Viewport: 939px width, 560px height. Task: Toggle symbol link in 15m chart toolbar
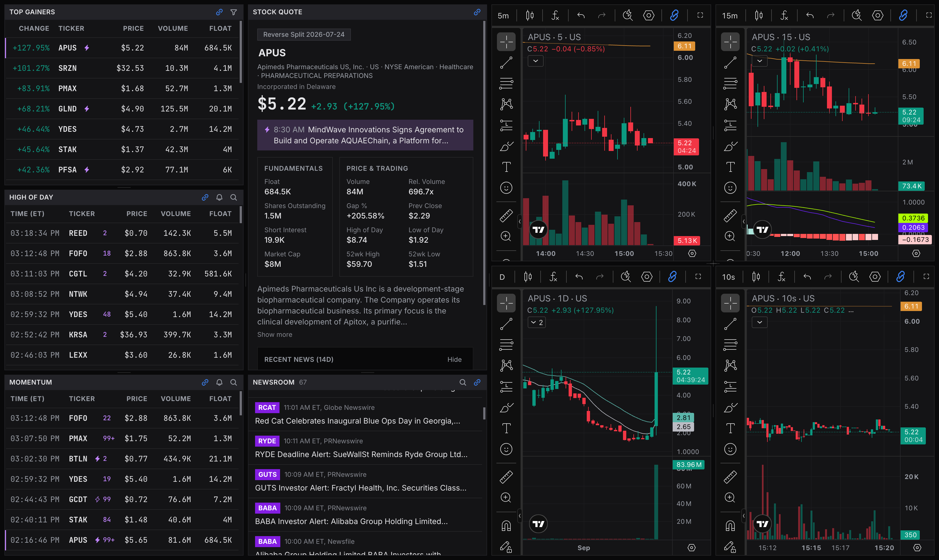click(x=903, y=15)
